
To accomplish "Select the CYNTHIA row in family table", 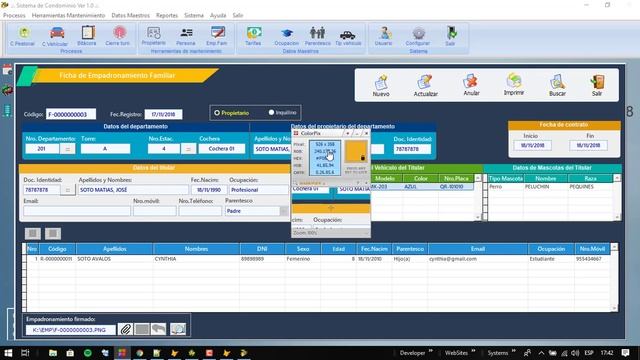I will [318, 259].
